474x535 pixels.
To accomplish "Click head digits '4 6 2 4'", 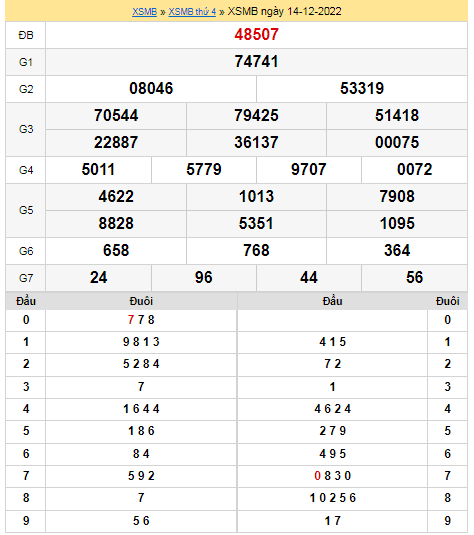I will click(332, 409).
